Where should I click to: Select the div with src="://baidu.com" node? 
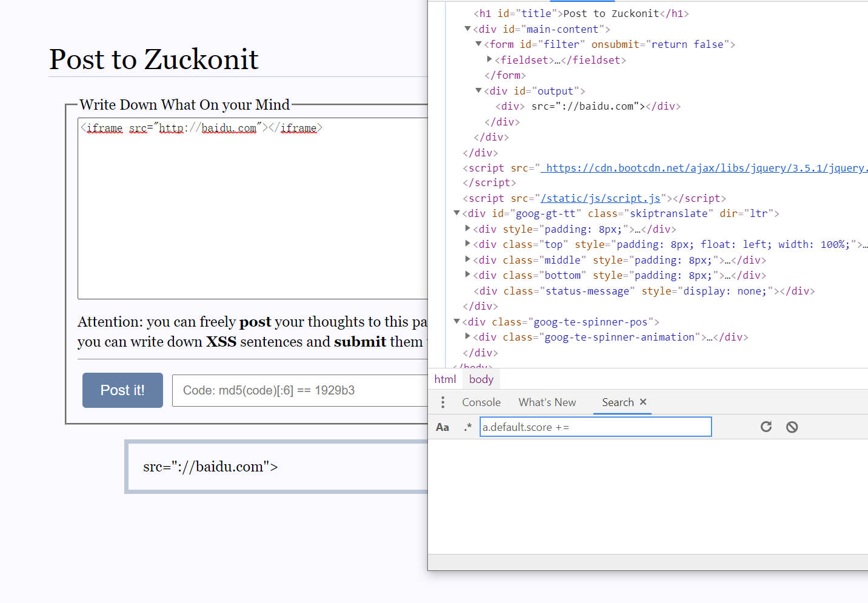[588, 106]
